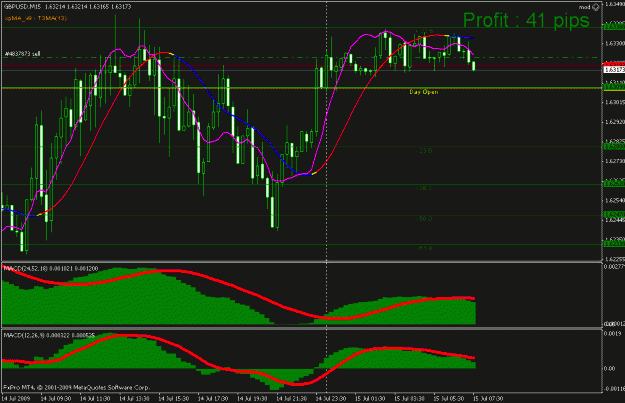Image resolution: width=625 pixels, height=403 pixels.
Task: Click the 'Profit : 41 pips' label
Action: (526, 20)
